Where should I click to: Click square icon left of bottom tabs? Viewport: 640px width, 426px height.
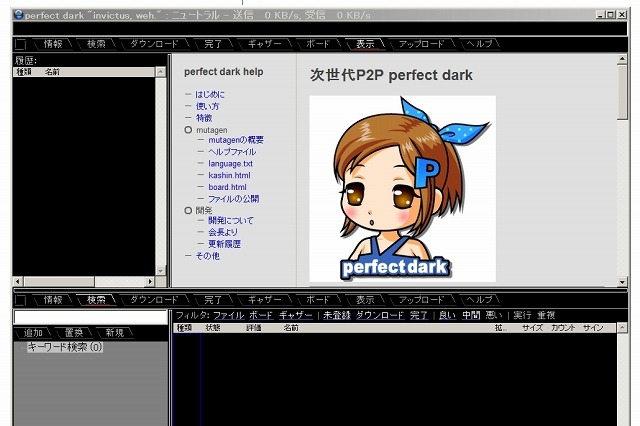(x=20, y=300)
